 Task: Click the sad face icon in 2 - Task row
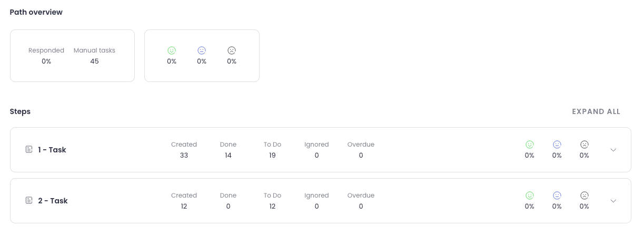[584, 195]
